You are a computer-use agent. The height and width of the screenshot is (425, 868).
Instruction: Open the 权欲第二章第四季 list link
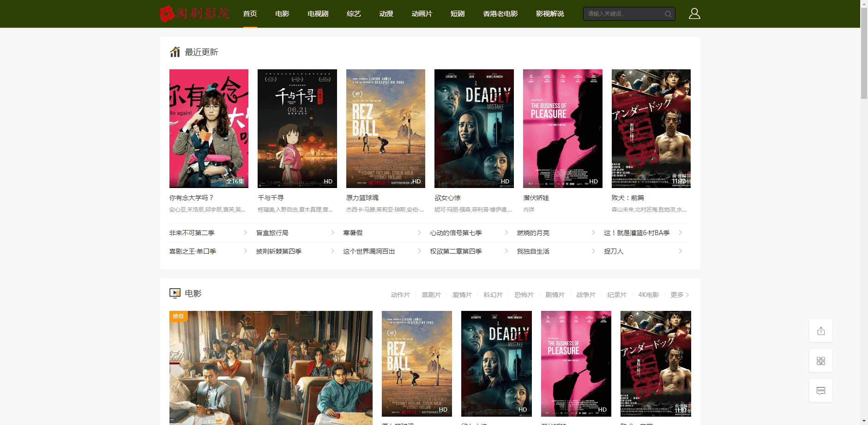[456, 251]
